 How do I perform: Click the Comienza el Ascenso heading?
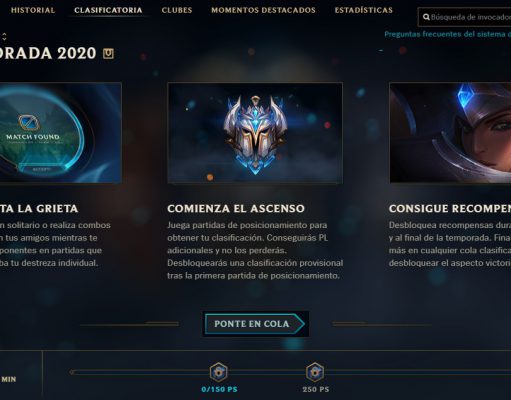tap(236, 209)
